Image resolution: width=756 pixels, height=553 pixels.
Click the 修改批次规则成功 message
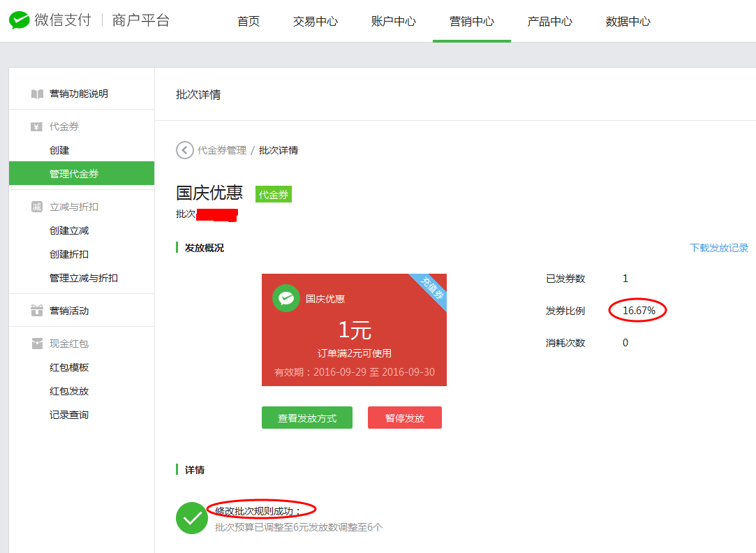(x=258, y=511)
